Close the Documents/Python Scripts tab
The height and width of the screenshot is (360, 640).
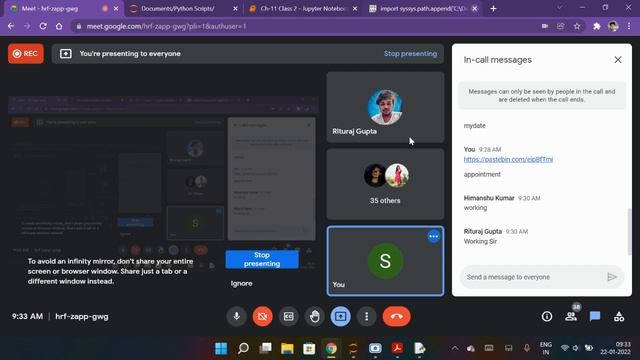click(235, 9)
